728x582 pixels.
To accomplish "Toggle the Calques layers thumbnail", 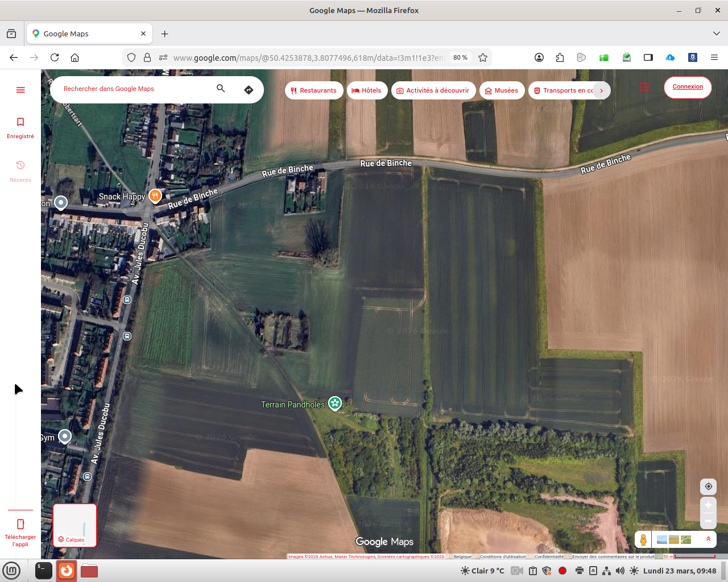I will 75,525.
